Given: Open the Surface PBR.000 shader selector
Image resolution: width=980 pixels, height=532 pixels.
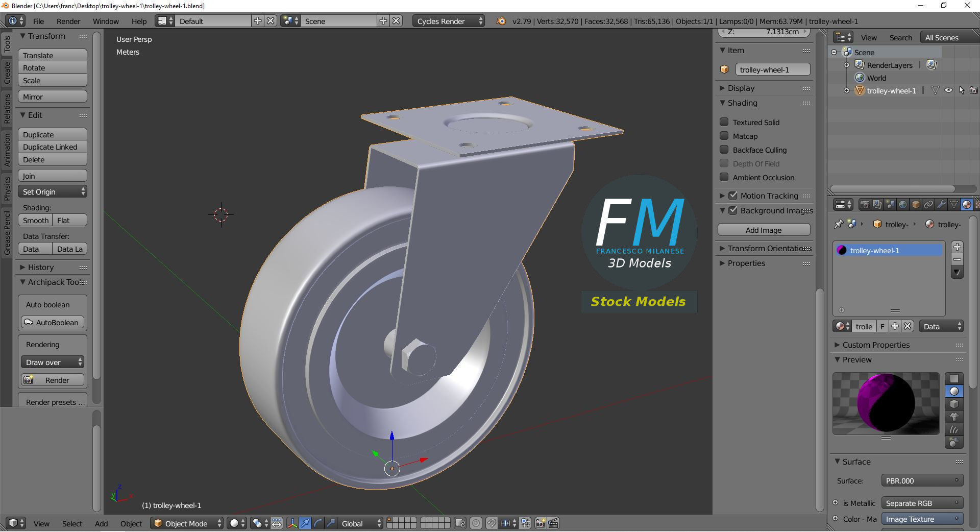Looking at the screenshot, I should point(922,480).
